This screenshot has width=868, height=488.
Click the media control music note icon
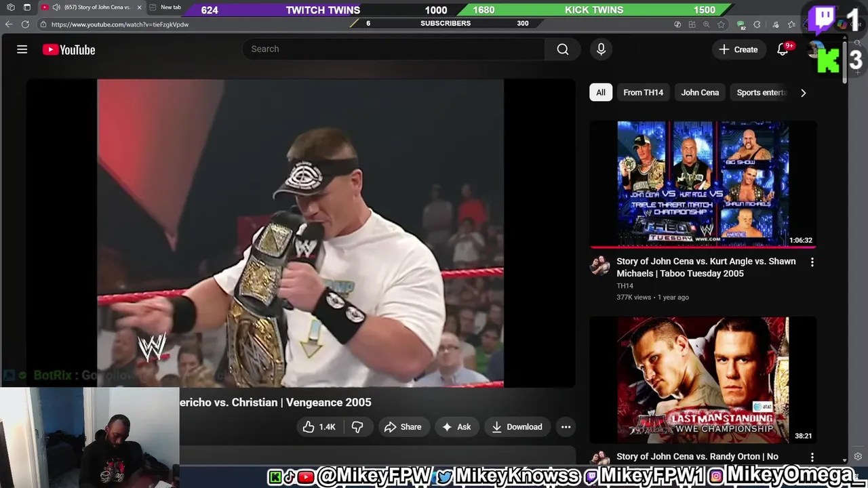tap(776, 24)
